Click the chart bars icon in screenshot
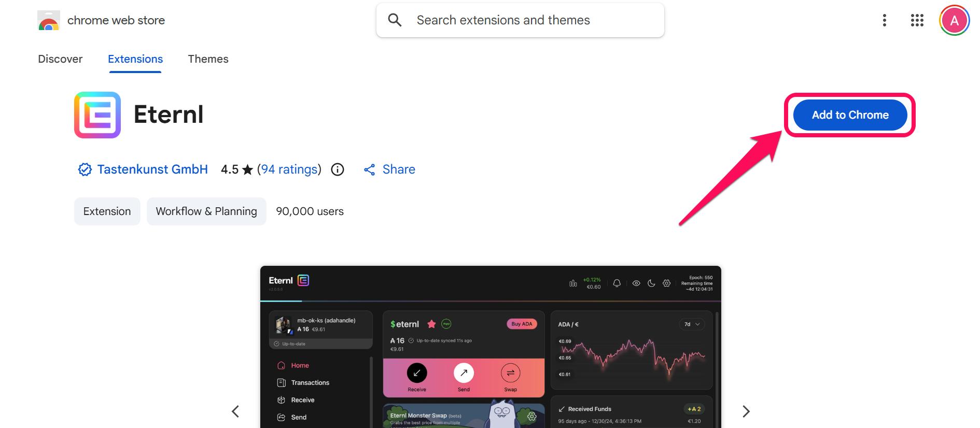980x428 pixels. (x=573, y=283)
